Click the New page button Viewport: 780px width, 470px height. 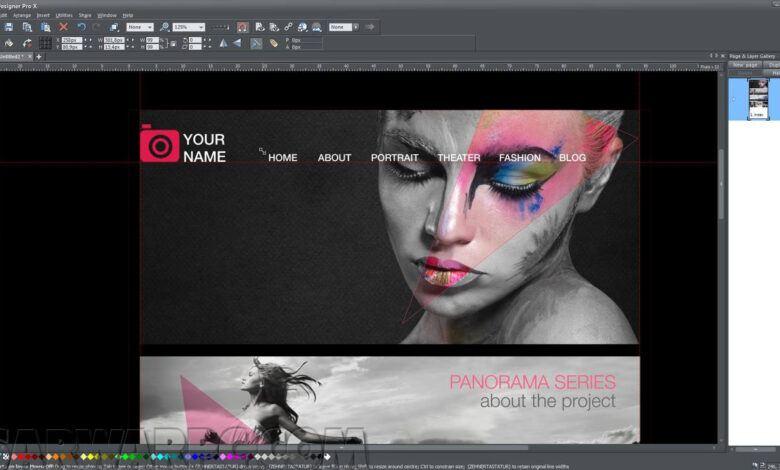click(x=745, y=65)
